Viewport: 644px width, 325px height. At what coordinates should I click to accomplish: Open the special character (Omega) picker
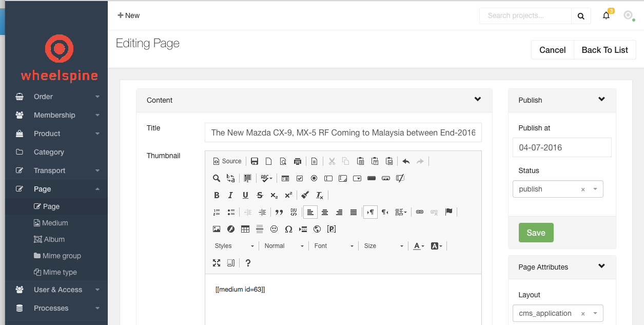288,229
